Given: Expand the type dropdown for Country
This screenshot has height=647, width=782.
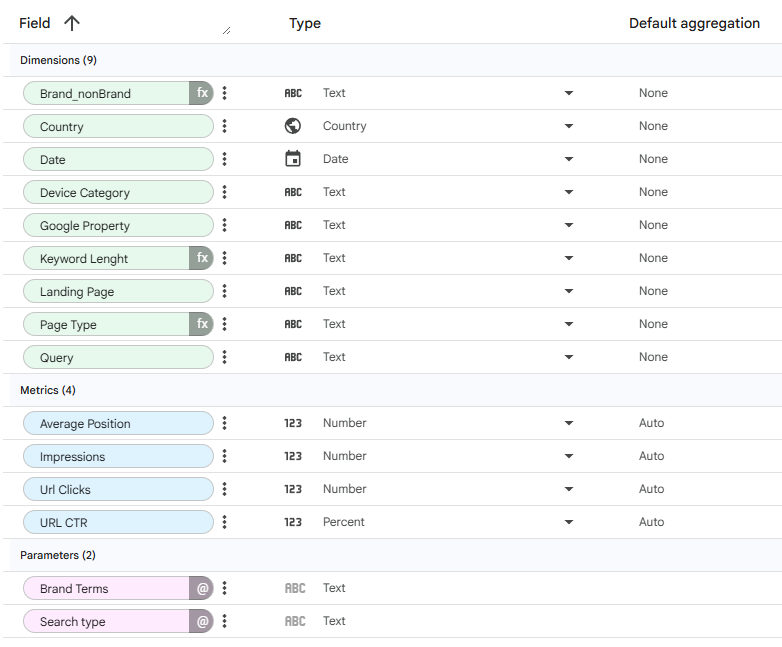Looking at the screenshot, I should coord(568,126).
